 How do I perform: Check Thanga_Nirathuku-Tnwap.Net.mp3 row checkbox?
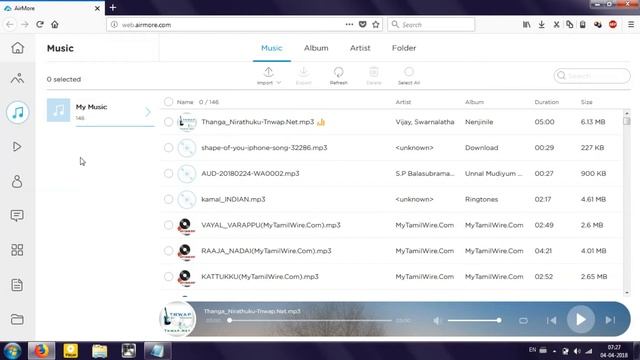tap(168, 122)
